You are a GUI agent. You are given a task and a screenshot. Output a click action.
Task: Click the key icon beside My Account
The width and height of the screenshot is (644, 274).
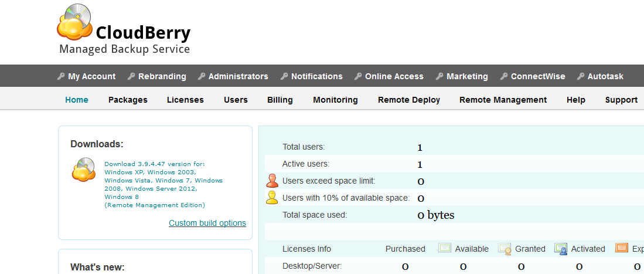(x=61, y=76)
